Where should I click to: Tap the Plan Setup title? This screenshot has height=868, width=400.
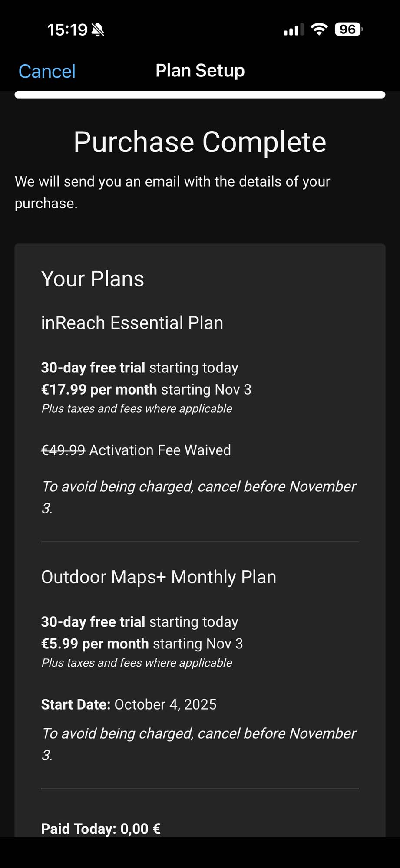(x=200, y=70)
